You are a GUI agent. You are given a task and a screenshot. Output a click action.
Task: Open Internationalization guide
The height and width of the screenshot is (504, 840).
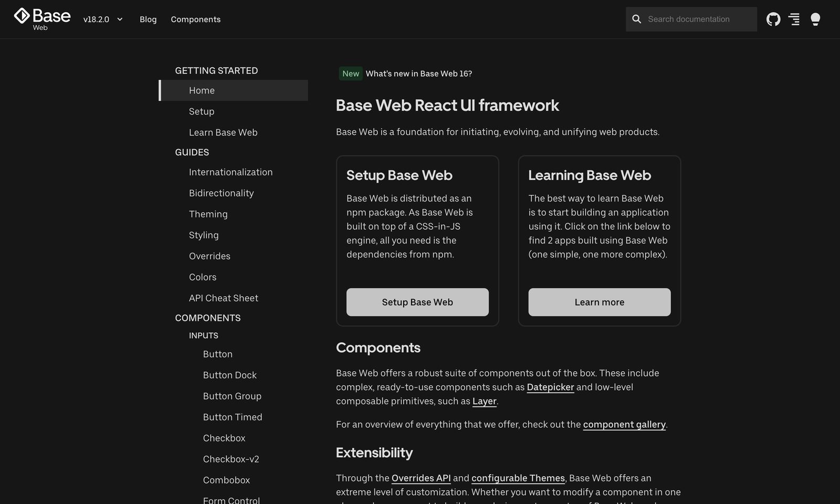click(231, 172)
